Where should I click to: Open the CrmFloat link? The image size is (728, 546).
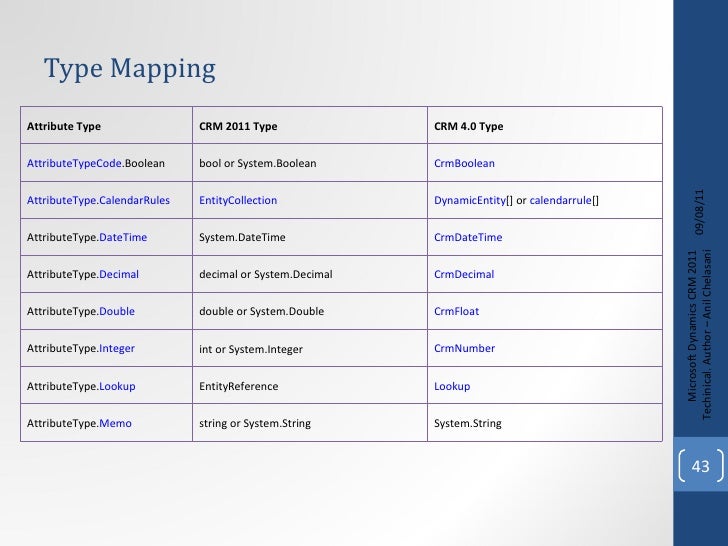click(456, 312)
